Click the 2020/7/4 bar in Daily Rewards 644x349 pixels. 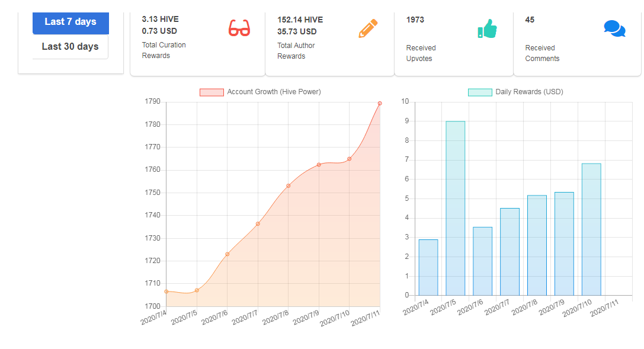[428, 267]
